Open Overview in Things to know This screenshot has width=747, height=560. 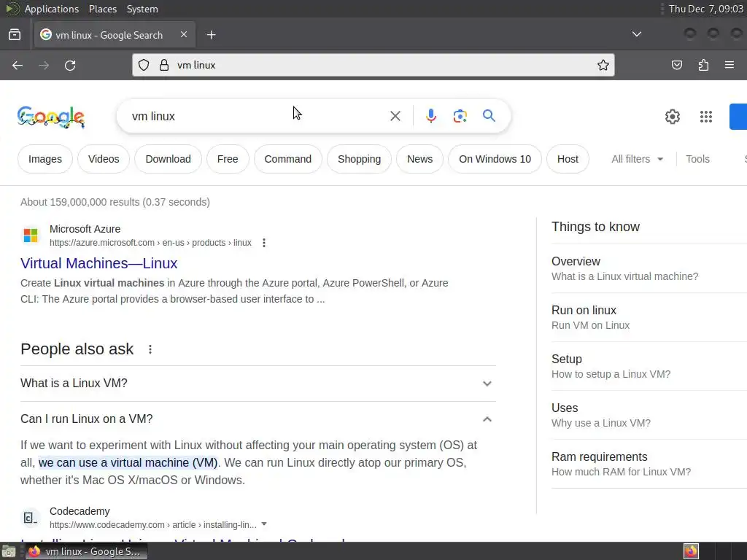649,268
